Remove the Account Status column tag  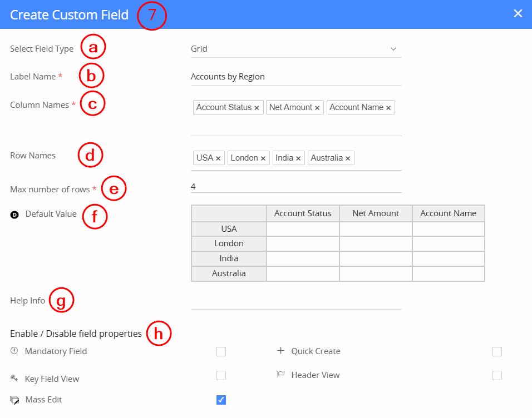coord(257,108)
